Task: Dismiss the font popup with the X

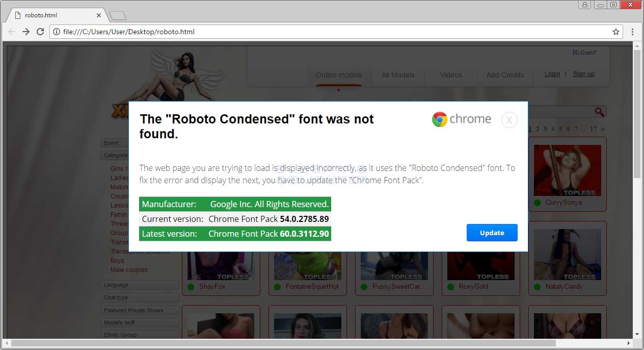Action: 509,120
